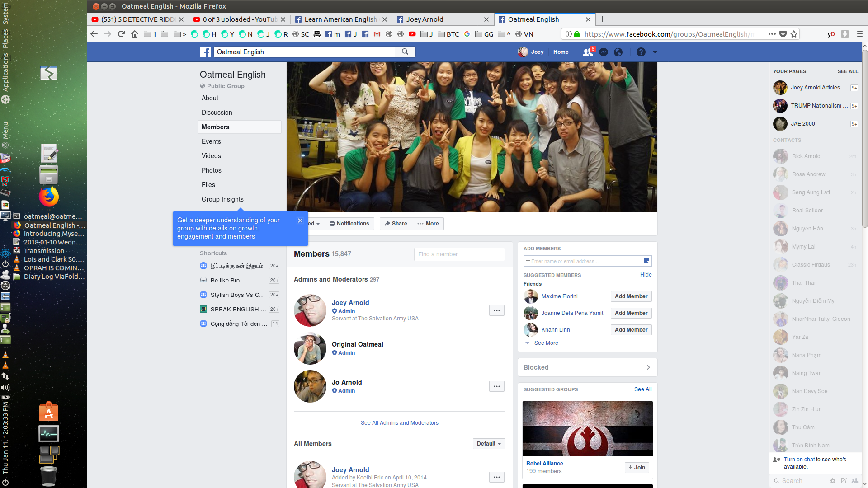Open Default sort dropdown for All Members
868x488 pixels.
coord(489,444)
